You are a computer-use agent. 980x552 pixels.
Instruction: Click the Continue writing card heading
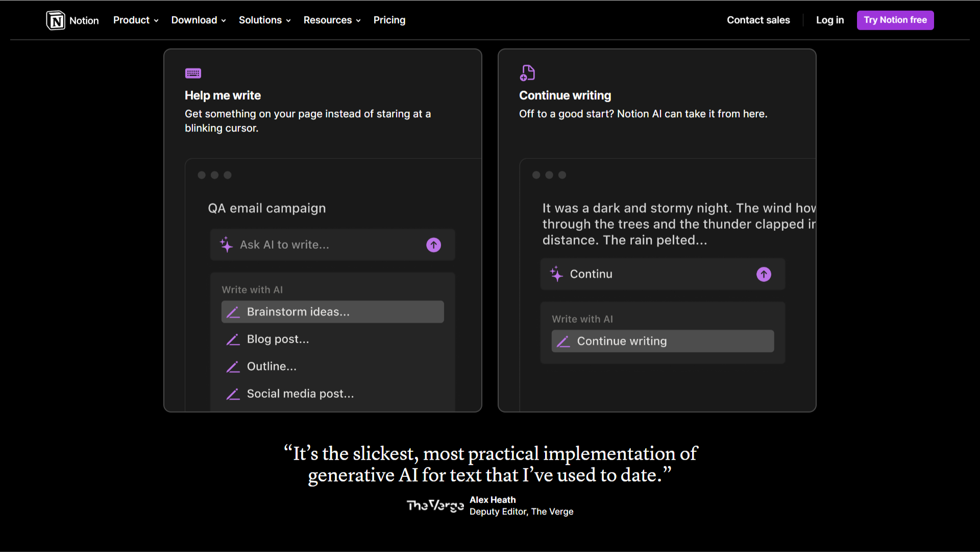(565, 95)
